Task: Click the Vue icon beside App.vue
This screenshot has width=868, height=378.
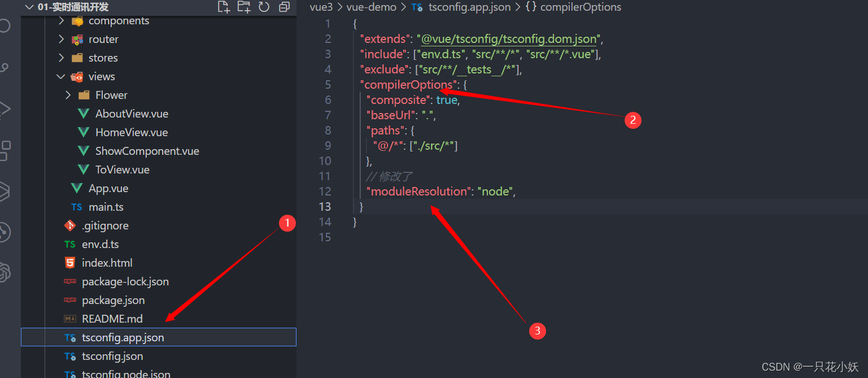Action: tap(77, 189)
